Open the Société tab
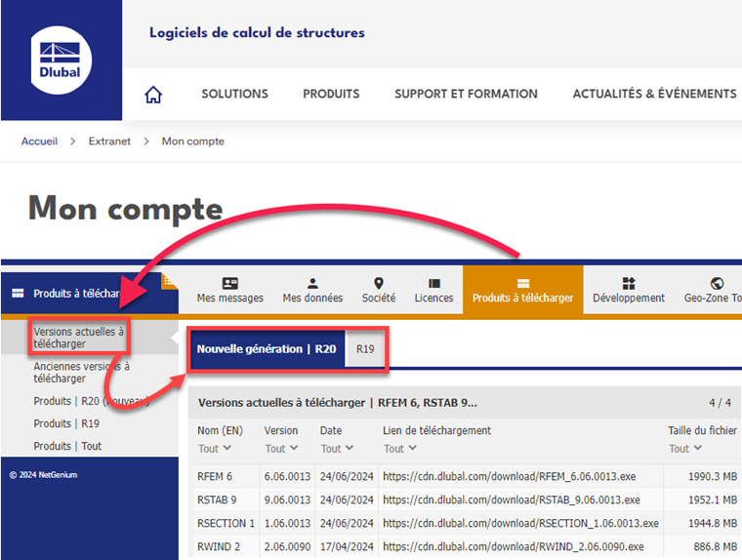This screenshot has width=742, height=560. 379,290
